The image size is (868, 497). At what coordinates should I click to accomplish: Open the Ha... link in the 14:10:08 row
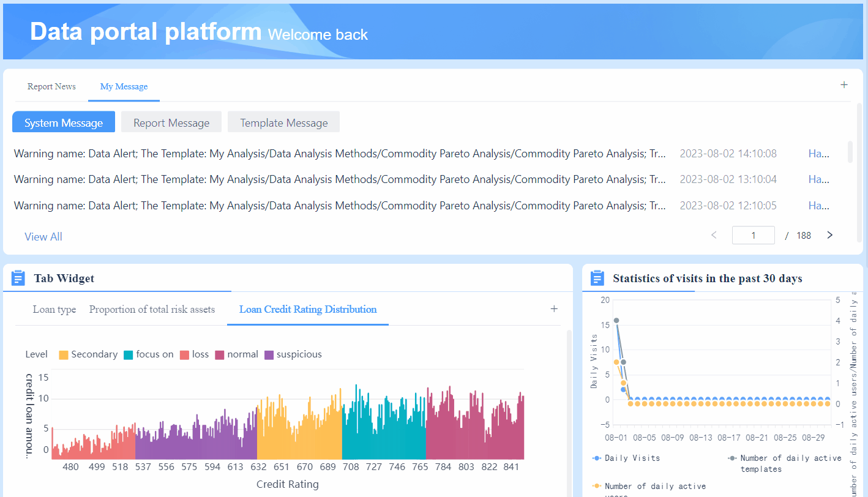pyautogui.click(x=819, y=154)
